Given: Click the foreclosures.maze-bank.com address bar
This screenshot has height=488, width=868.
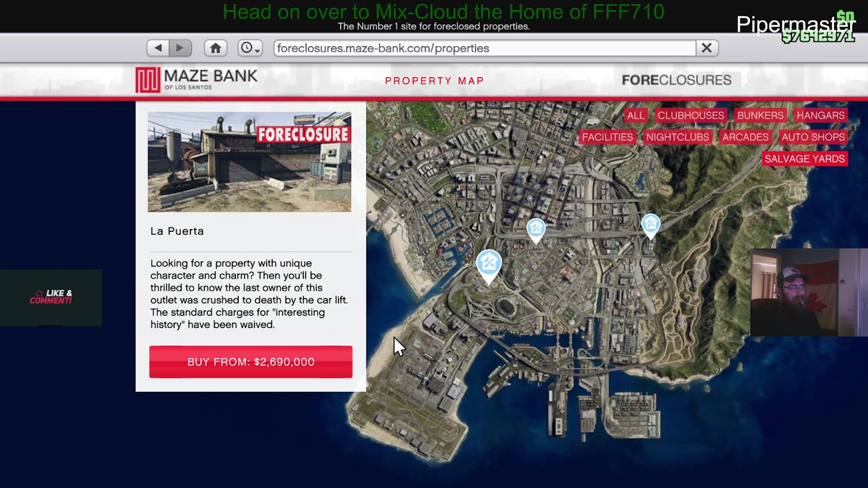Looking at the screenshot, I should [485, 48].
